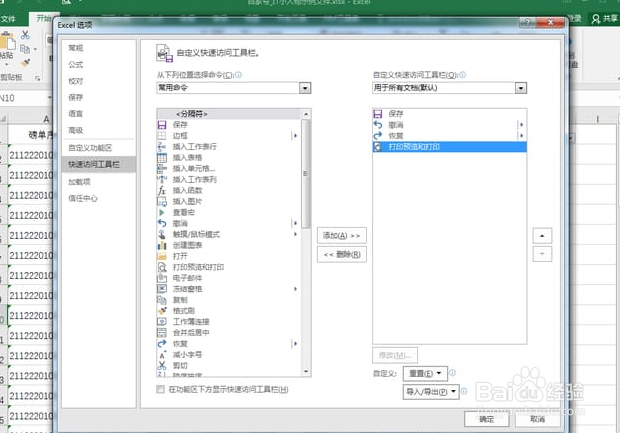
Task: Open 加载项 options category
Action: [99, 182]
